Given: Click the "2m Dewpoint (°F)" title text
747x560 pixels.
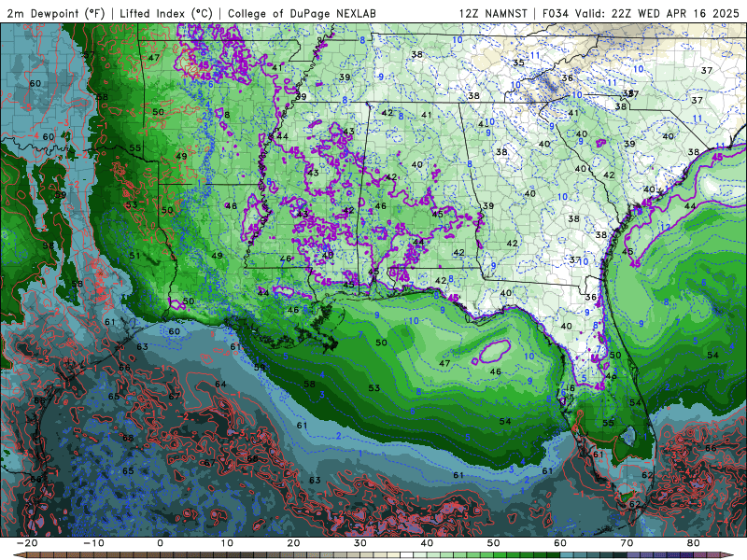Looking at the screenshot, I should point(56,13).
